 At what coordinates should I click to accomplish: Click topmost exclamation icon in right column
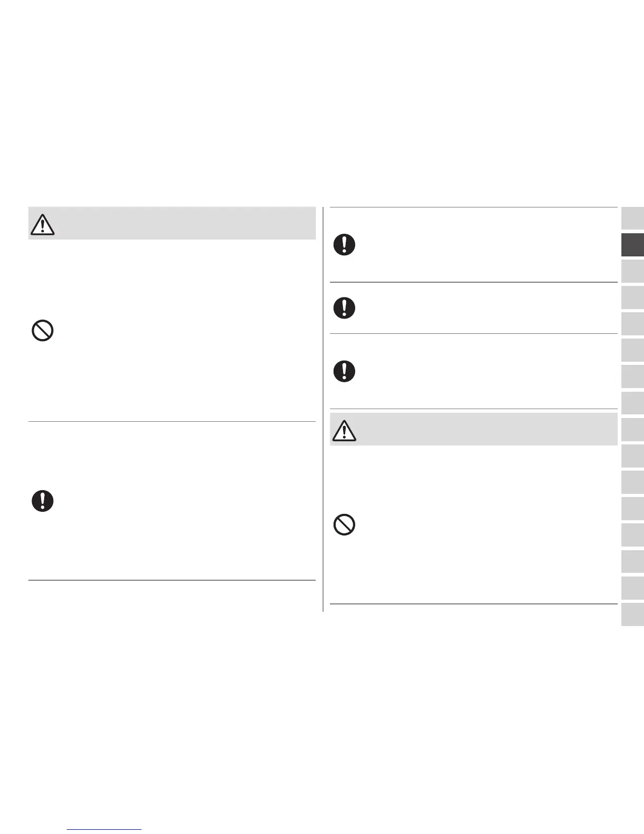[x=344, y=245]
